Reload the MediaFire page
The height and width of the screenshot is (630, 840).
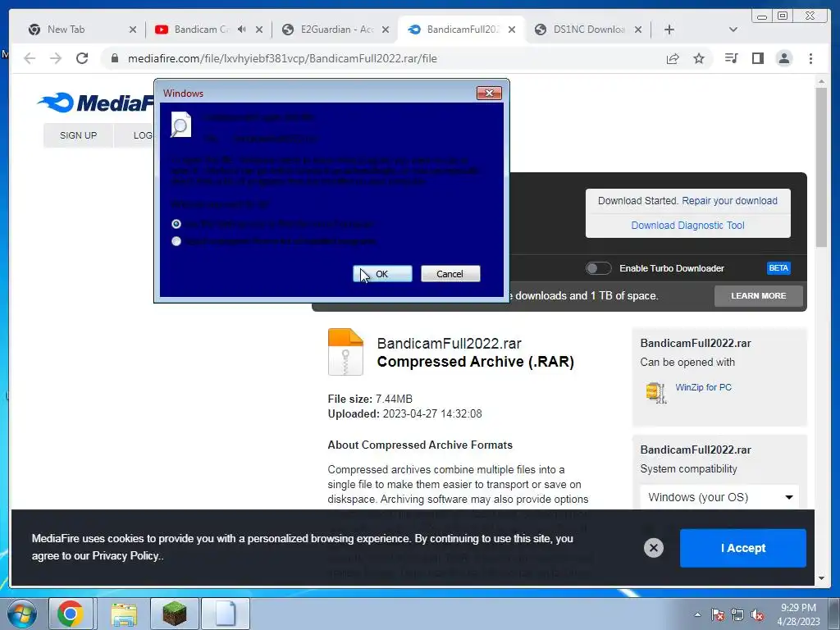point(82,58)
